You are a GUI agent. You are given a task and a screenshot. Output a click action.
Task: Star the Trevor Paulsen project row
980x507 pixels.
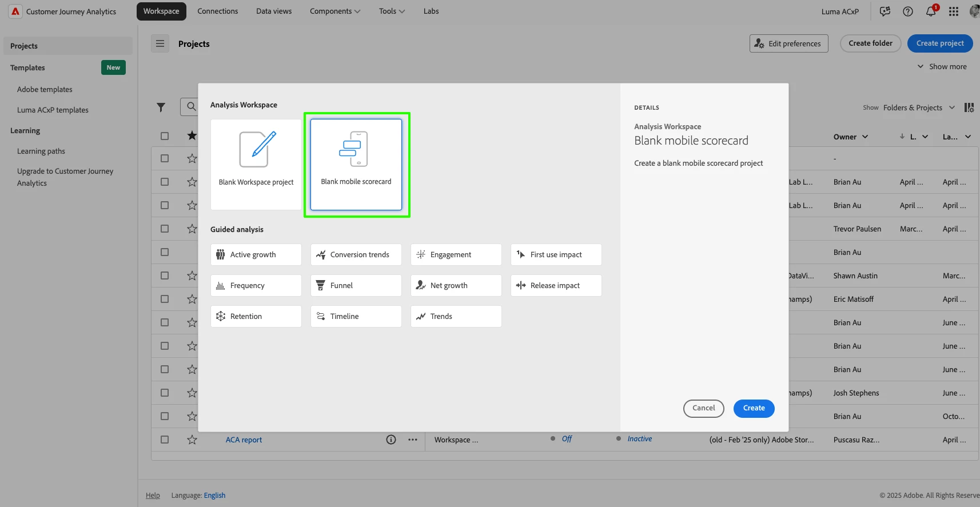[x=192, y=229]
